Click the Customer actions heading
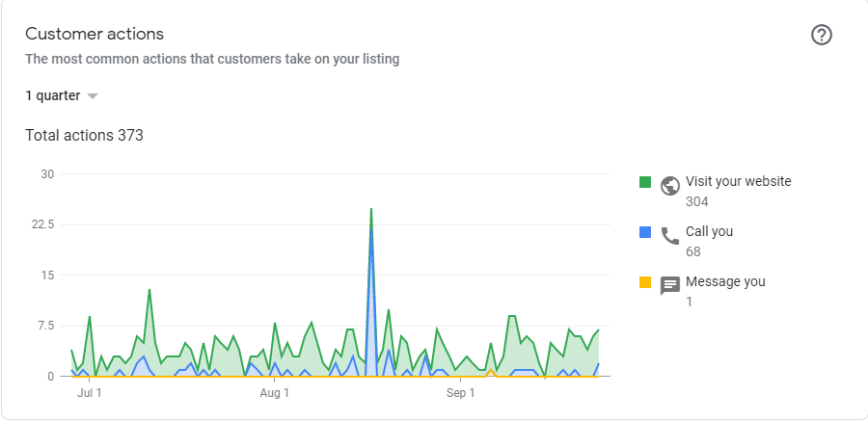The height and width of the screenshot is (421, 868). (x=95, y=34)
